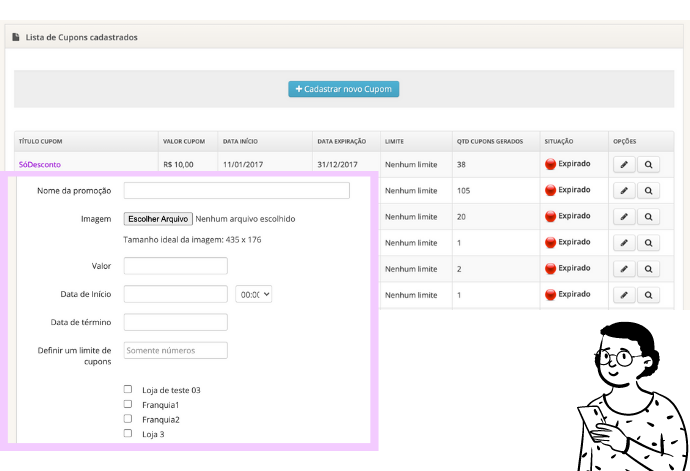Click the edit pencil icon for SóDesconto coupon
690x471 pixels.
point(623,164)
